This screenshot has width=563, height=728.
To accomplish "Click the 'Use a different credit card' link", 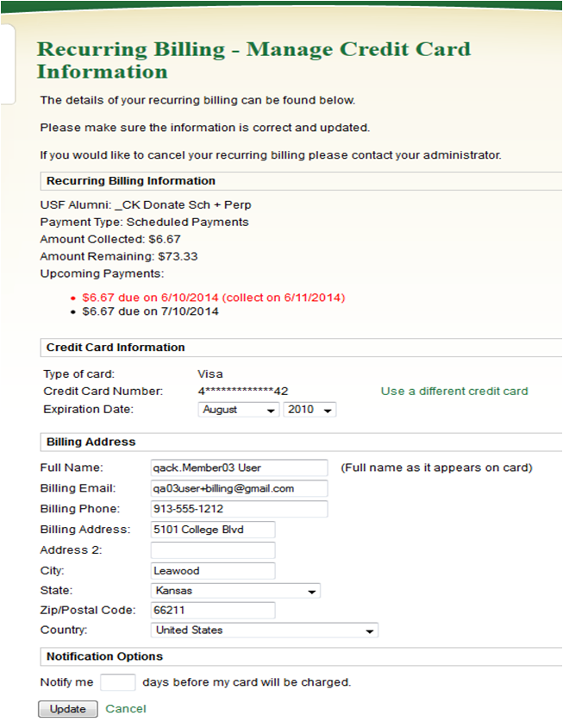I will click(x=454, y=391).
